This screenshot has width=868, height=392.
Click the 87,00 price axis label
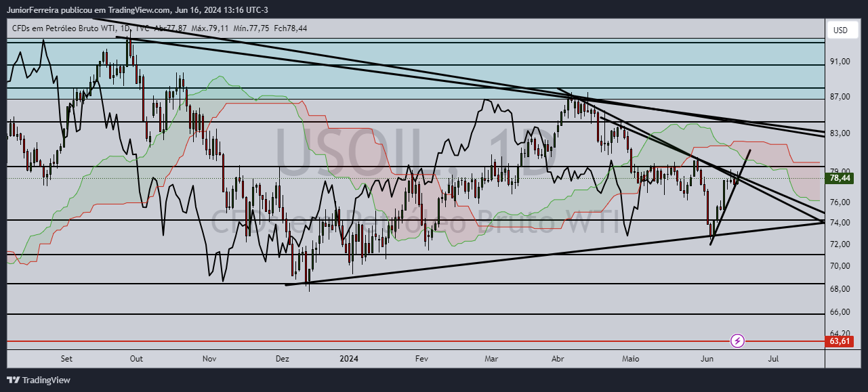point(840,97)
